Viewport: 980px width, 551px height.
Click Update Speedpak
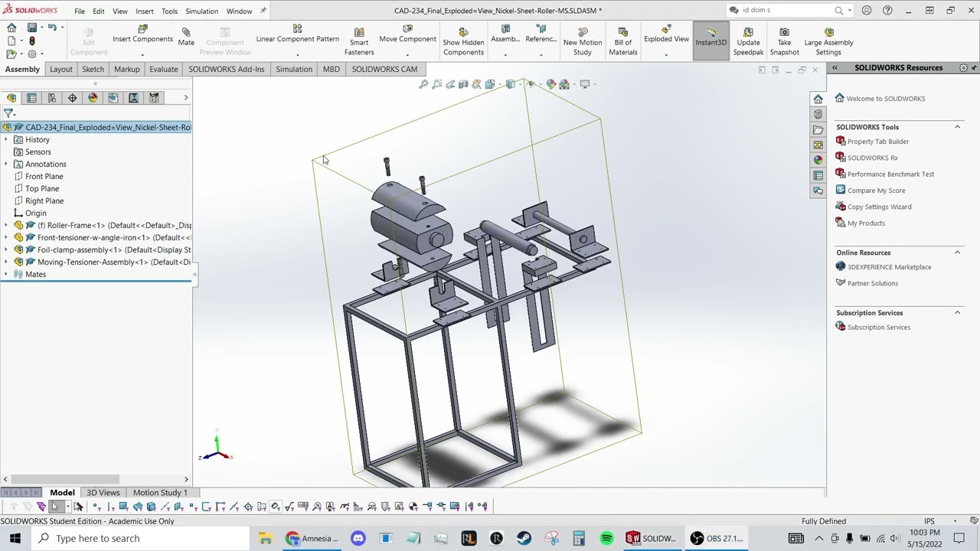pos(748,41)
